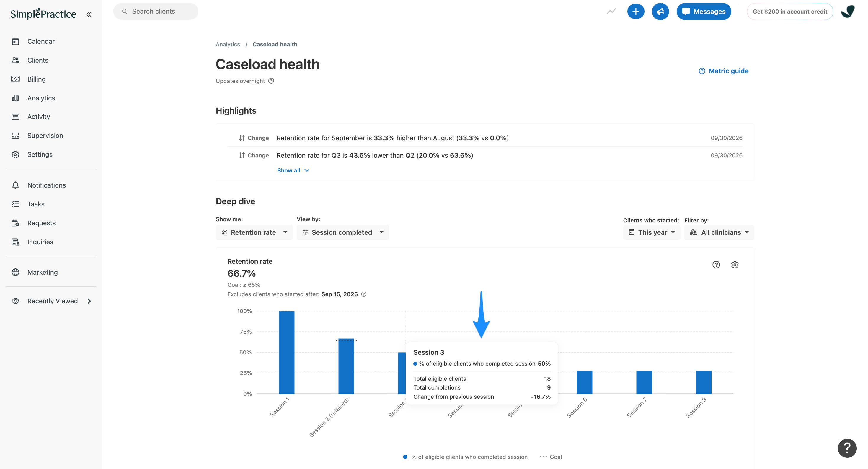Image resolution: width=868 pixels, height=469 pixels.
Task: Click the Session 2 (retained) bar
Action: [x=346, y=366]
